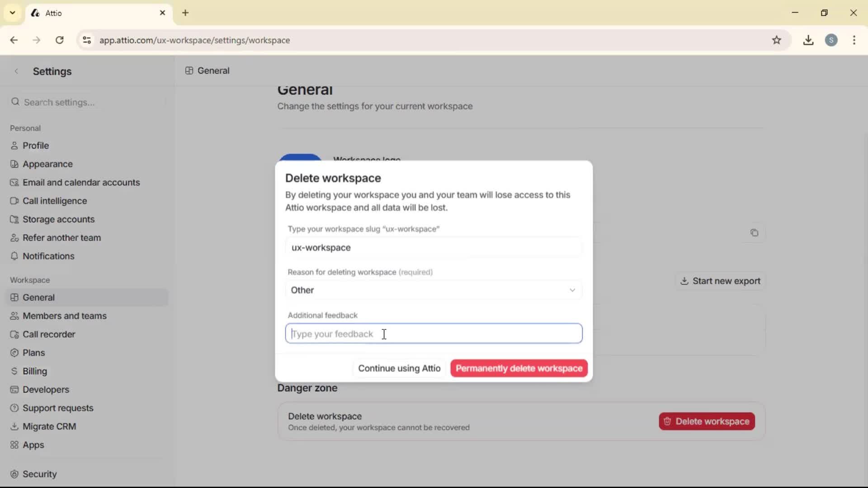
Task: Expand the browser tab search menu
Action: pyautogui.click(x=12, y=13)
